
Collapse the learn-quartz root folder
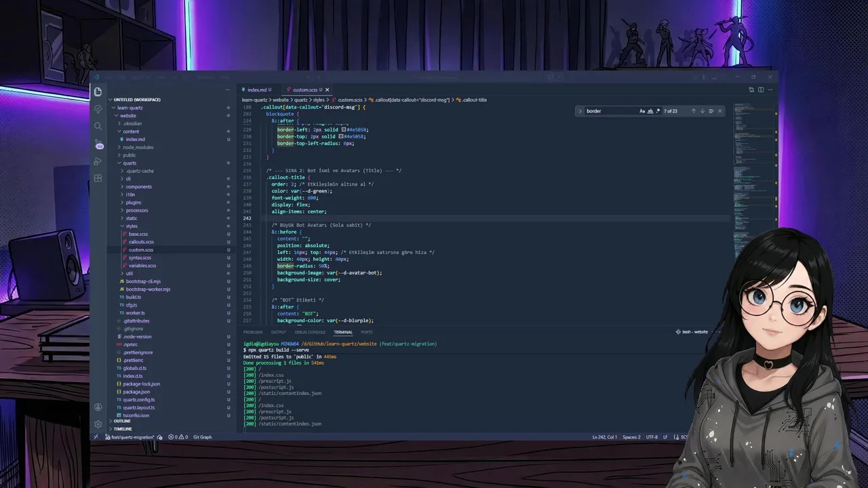[x=130, y=108]
